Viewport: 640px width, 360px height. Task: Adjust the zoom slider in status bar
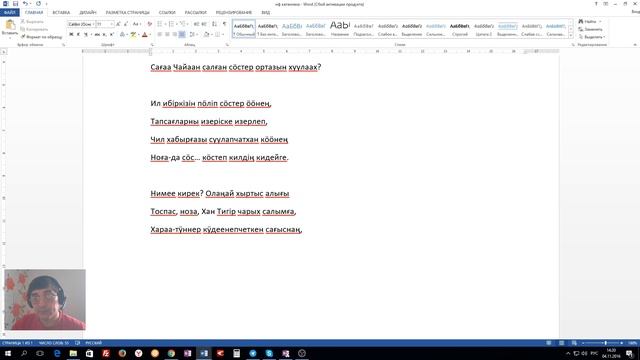coord(605,343)
